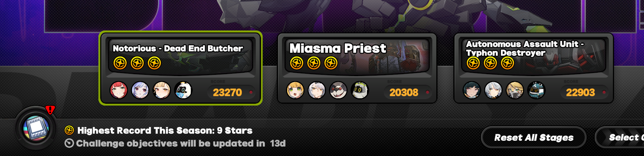Screen dimensions: 644x156
Task: Click the star icon beside Highest Record This Season
Action: (x=69, y=130)
